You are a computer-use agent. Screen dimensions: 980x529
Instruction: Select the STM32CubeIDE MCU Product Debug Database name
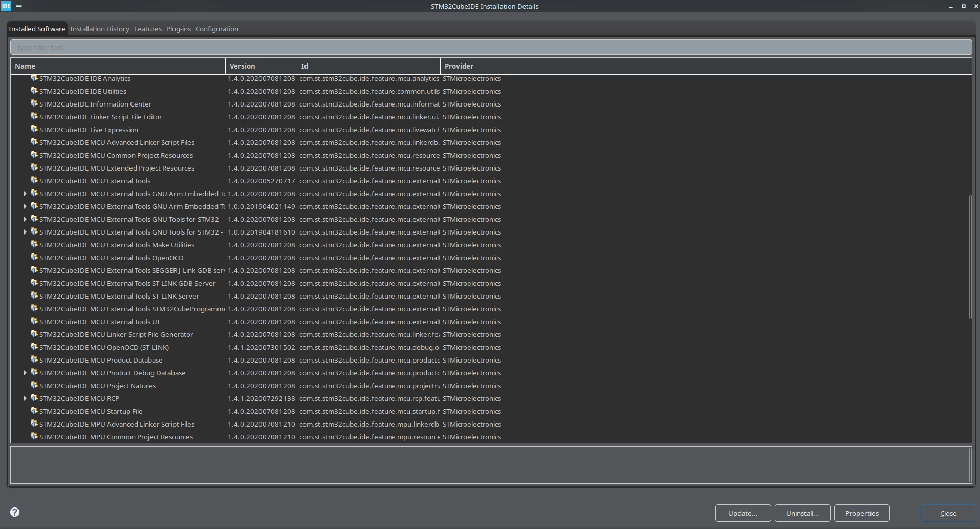click(113, 373)
